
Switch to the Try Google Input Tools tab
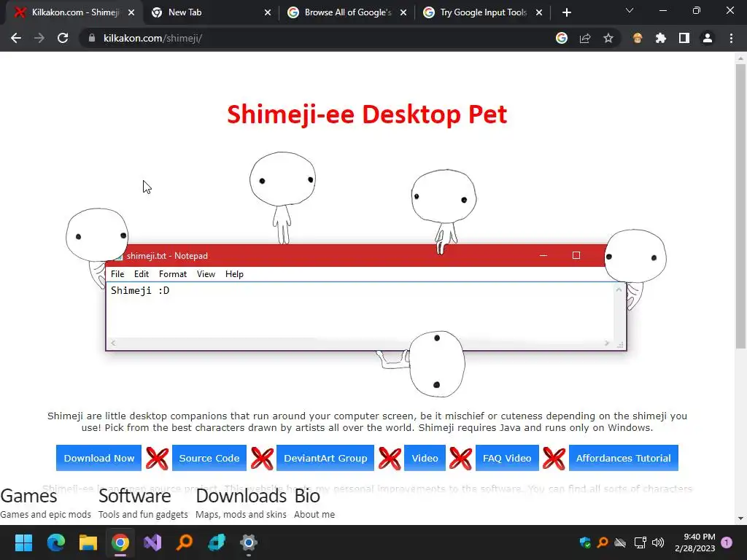(x=484, y=12)
